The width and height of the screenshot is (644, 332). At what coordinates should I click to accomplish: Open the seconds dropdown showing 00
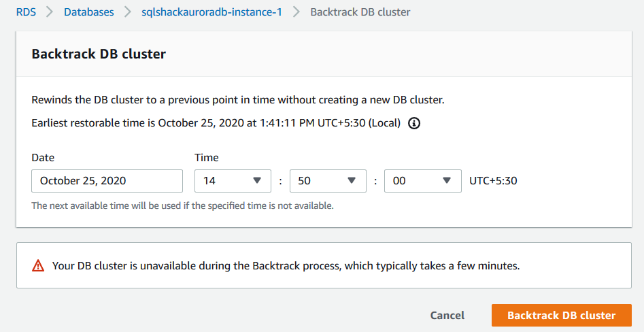(422, 181)
